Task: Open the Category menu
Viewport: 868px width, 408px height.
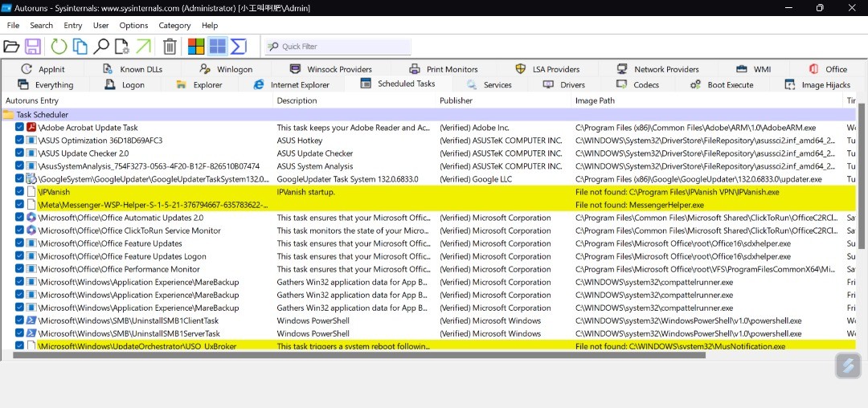Action: 174,26
